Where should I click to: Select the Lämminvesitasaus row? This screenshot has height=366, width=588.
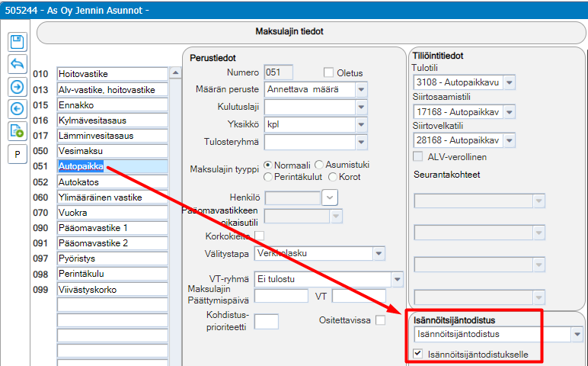[x=112, y=136]
